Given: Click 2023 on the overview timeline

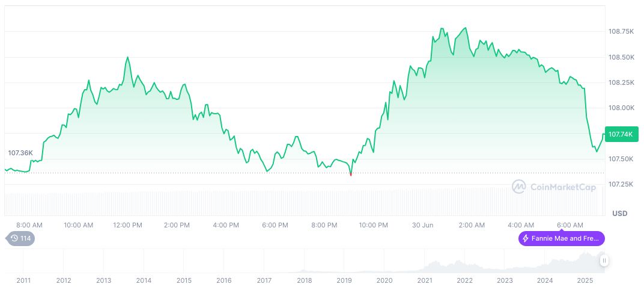Looking at the screenshot, I should (505, 280).
